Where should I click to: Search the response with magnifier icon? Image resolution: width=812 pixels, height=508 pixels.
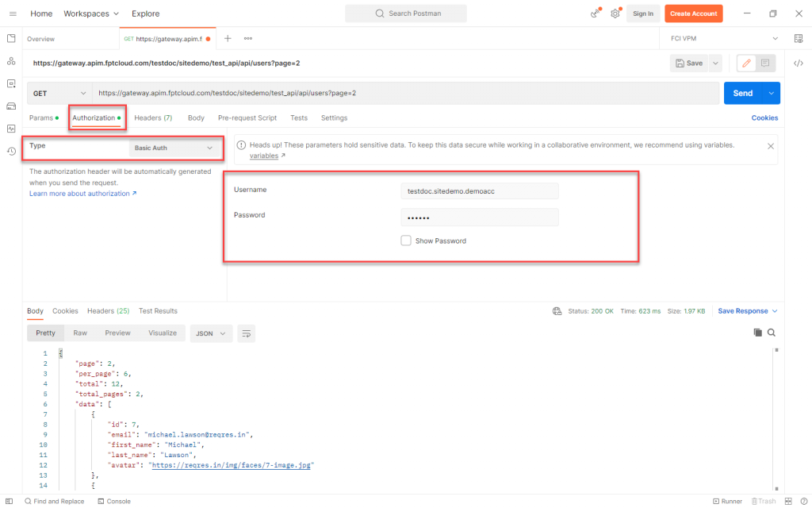click(x=771, y=333)
